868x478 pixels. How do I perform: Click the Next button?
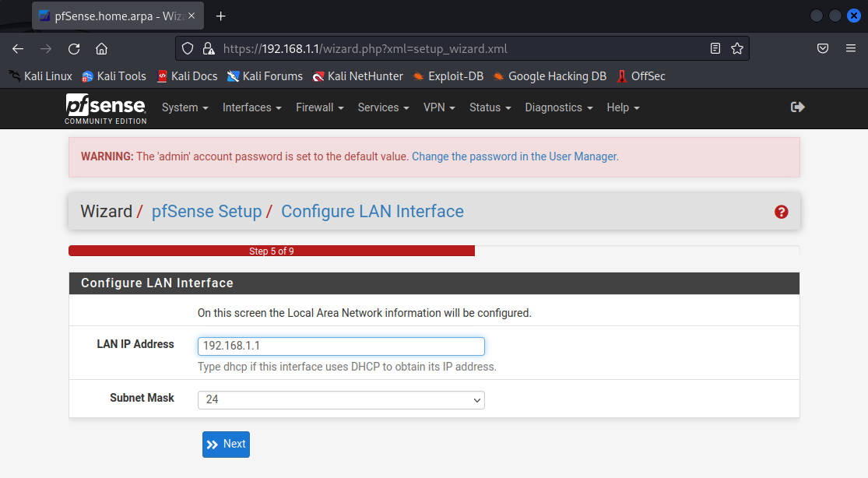coord(226,444)
